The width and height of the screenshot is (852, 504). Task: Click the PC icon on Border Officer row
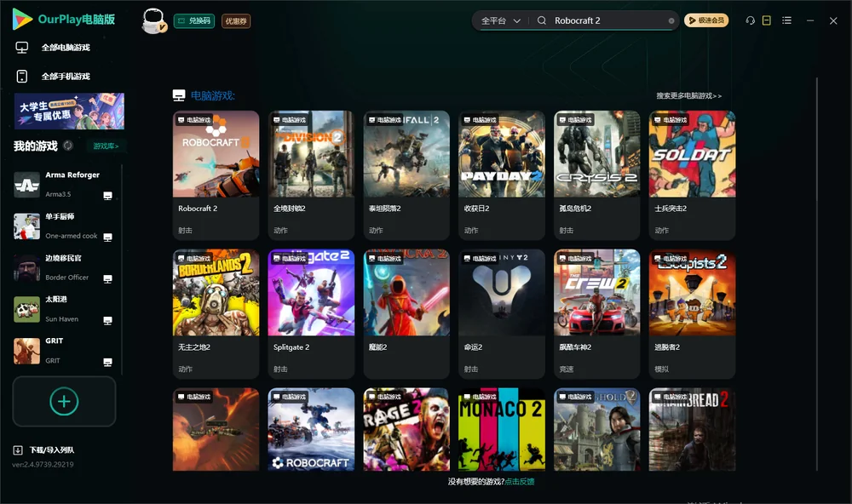tap(107, 278)
